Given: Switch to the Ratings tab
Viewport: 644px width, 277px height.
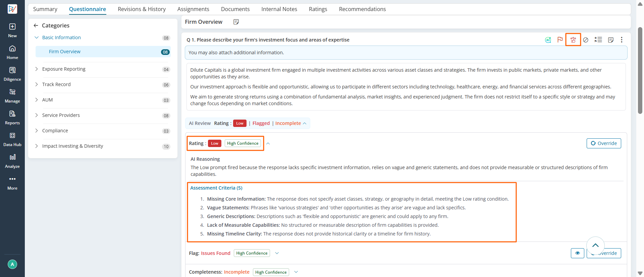Looking at the screenshot, I should click(x=318, y=9).
